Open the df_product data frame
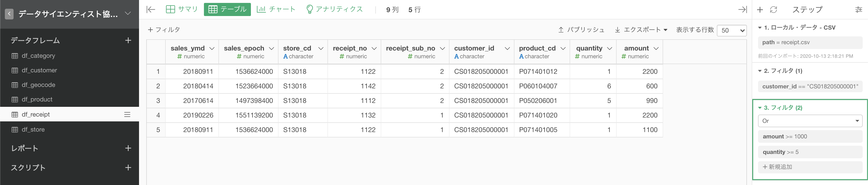 (x=37, y=99)
